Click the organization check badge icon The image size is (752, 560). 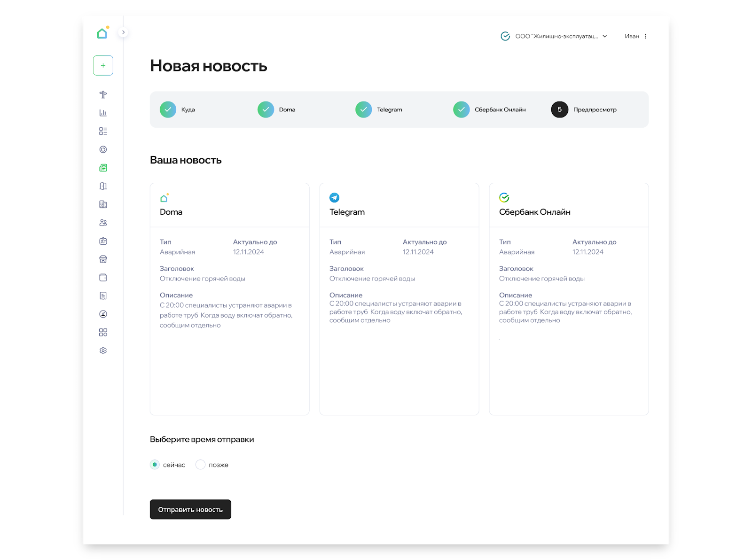(505, 36)
